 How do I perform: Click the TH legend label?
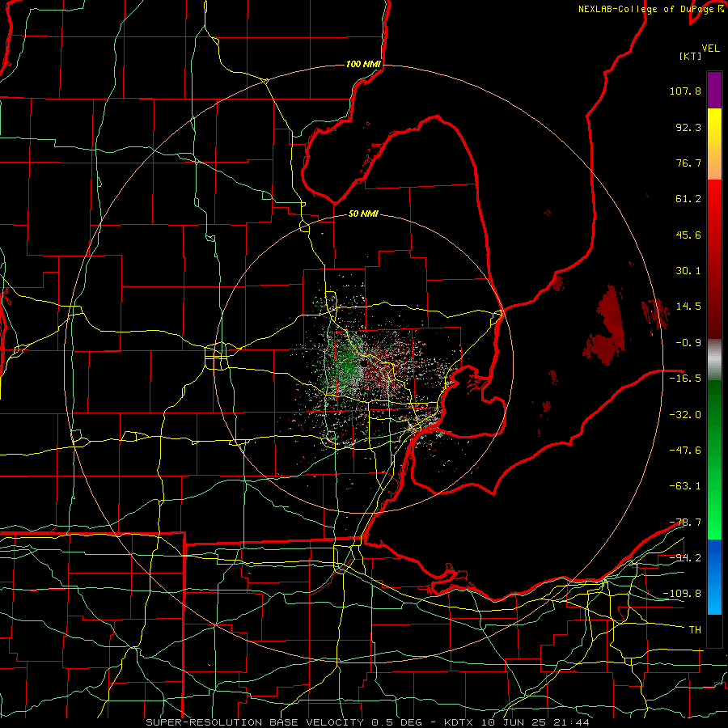[695, 629]
